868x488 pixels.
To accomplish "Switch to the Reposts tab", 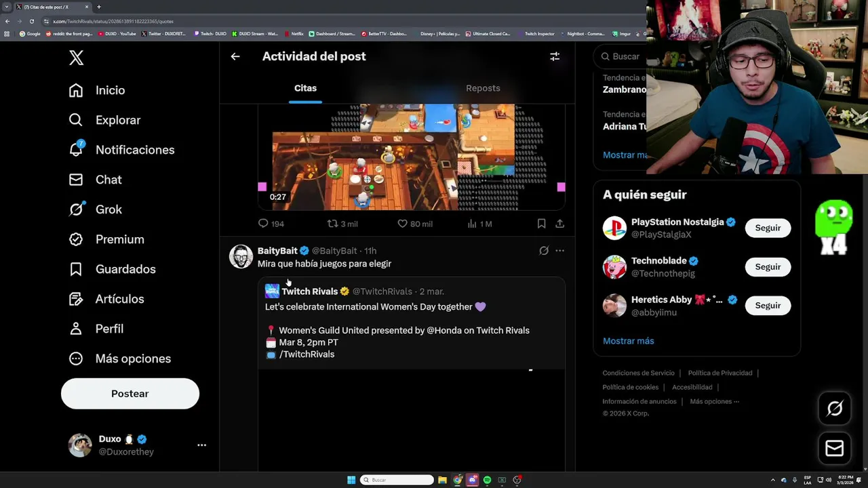I will pos(483,88).
